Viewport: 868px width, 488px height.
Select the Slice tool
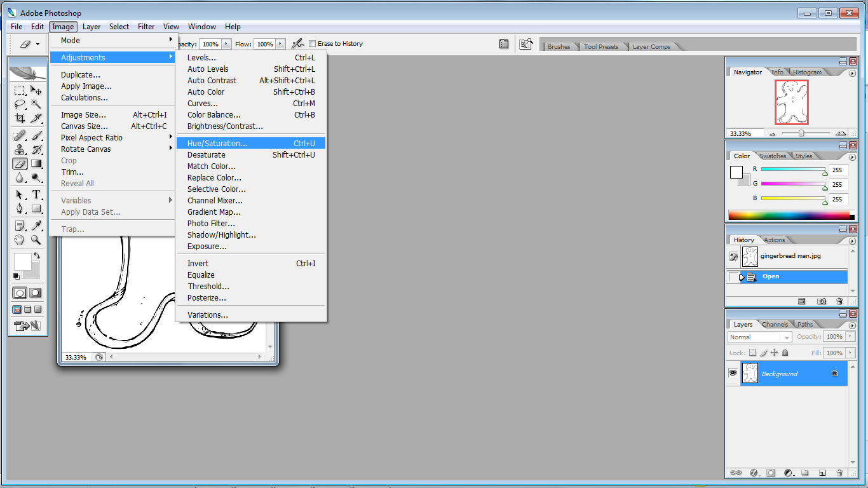click(36, 118)
